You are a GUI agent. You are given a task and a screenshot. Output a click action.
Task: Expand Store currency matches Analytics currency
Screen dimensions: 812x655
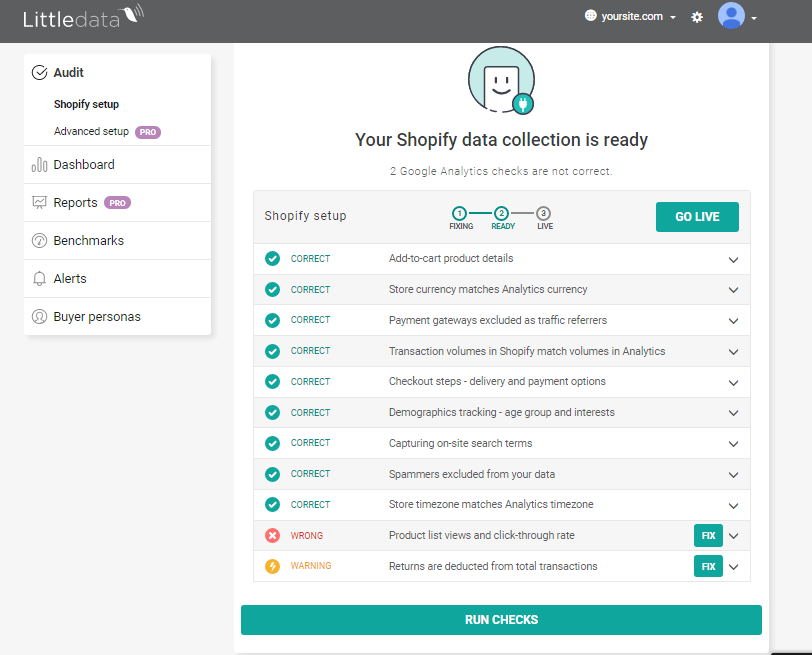pyautogui.click(x=733, y=290)
